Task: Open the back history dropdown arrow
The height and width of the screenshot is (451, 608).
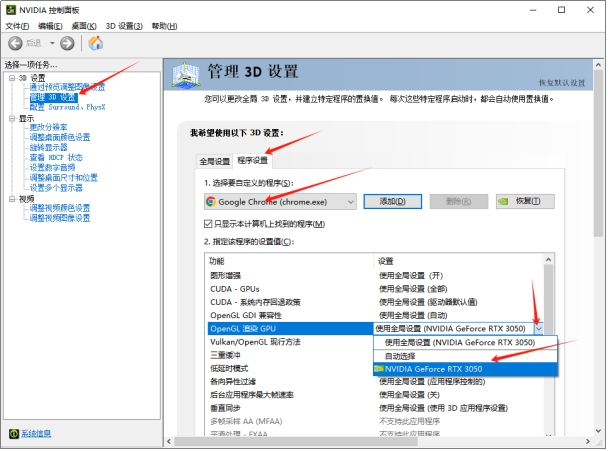Action: tap(52, 43)
